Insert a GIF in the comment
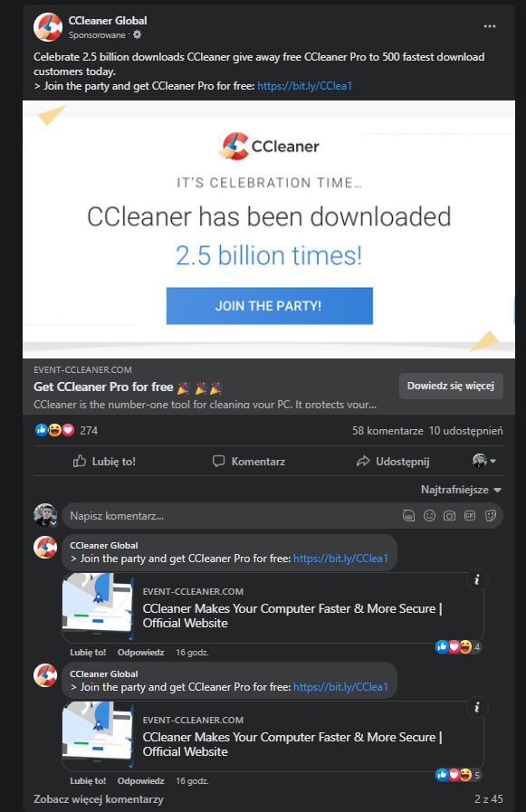The image size is (526, 812). [470, 515]
